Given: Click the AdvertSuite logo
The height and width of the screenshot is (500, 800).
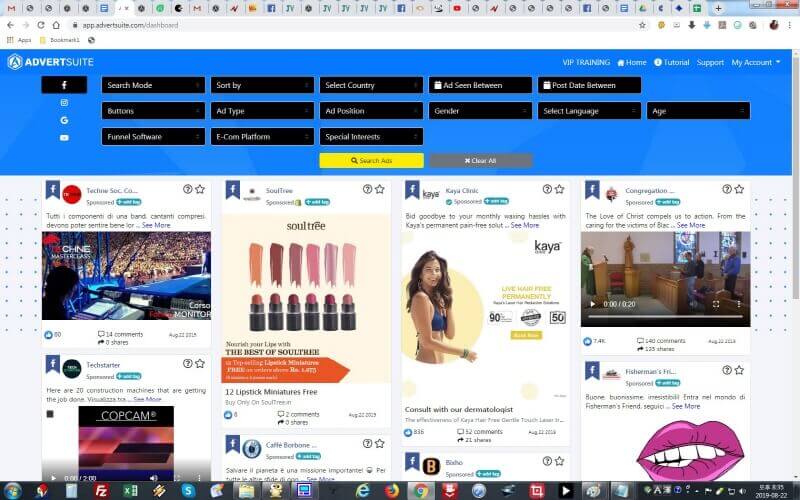Looking at the screenshot, I should 51,62.
